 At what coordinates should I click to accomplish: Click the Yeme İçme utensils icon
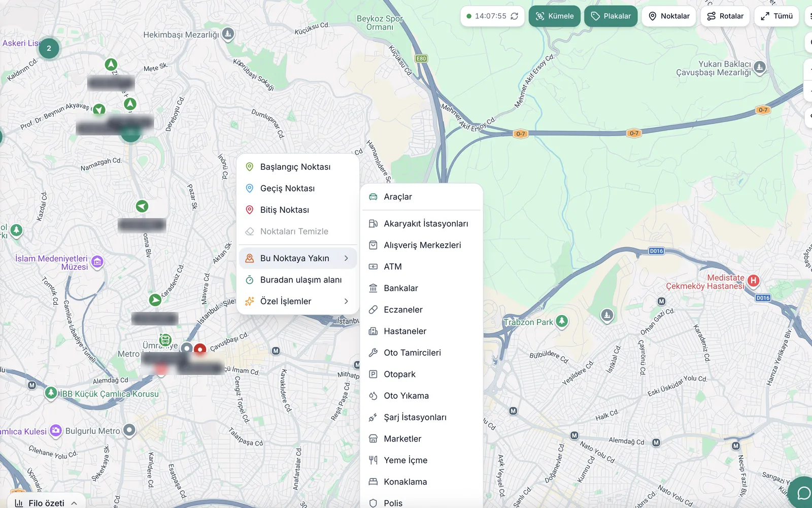[373, 460]
